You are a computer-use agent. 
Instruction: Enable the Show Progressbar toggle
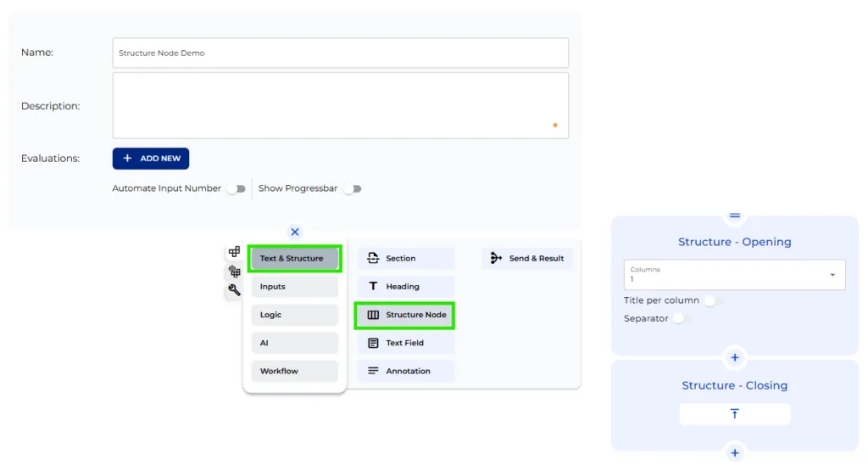pyautogui.click(x=352, y=188)
